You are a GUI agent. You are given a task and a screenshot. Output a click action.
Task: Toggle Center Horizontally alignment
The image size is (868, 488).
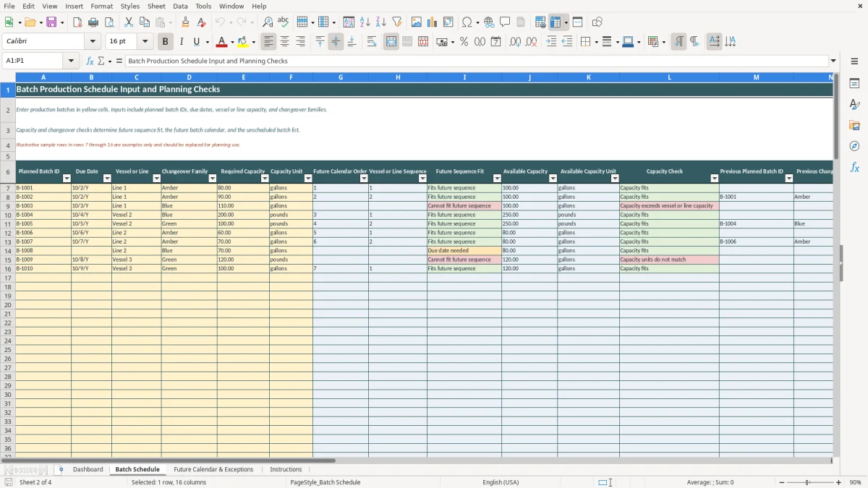(x=284, y=42)
